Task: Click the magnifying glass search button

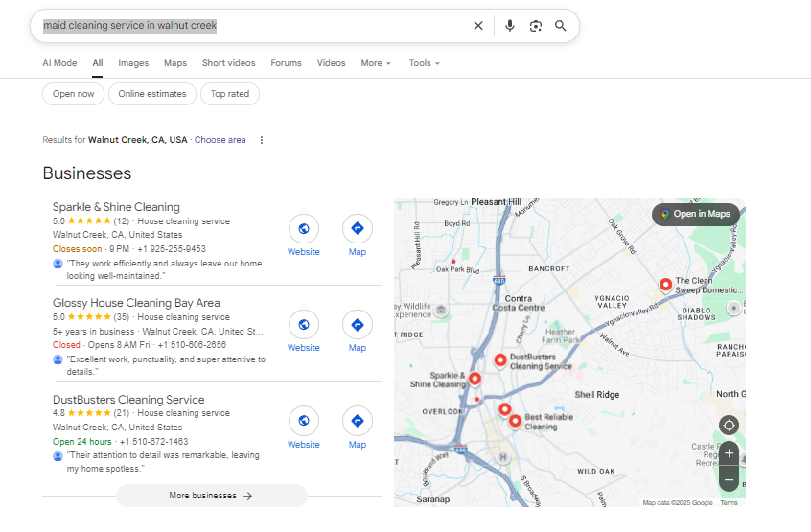Action: 561,26
